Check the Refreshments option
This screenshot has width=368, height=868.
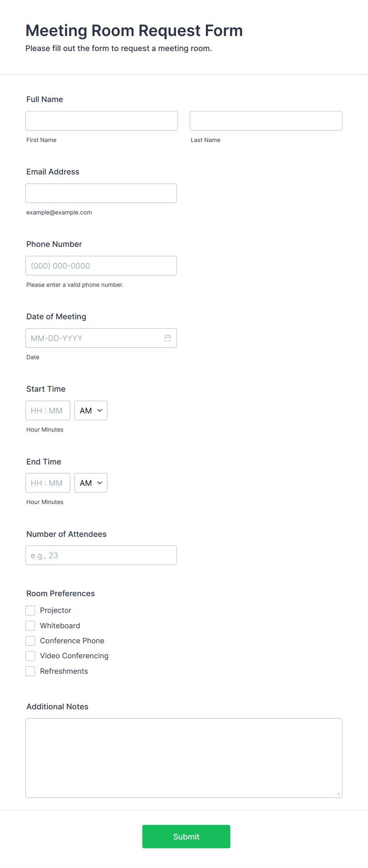(x=30, y=671)
